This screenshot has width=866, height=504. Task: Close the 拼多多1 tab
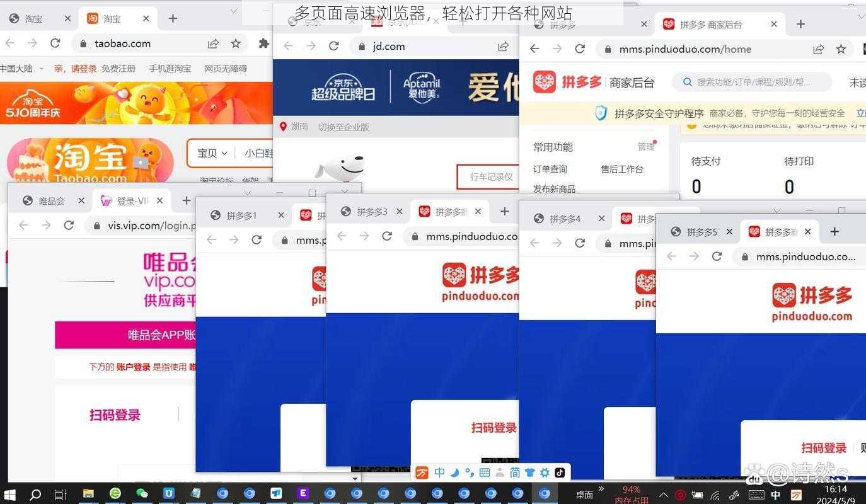coord(281,215)
